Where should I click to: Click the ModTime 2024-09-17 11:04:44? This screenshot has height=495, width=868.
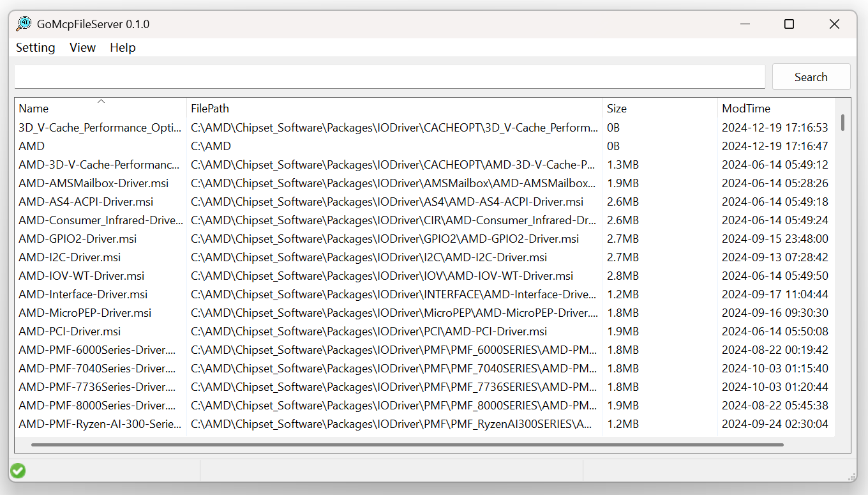pyautogui.click(x=775, y=294)
